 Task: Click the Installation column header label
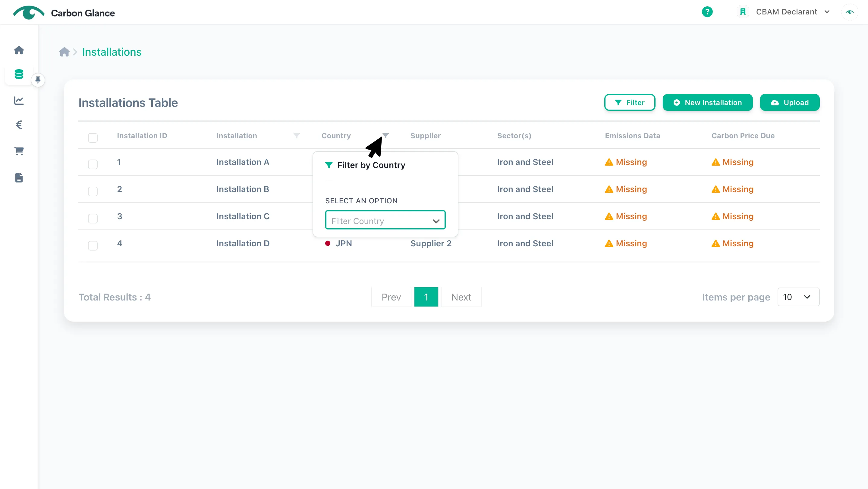pyautogui.click(x=237, y=135)
